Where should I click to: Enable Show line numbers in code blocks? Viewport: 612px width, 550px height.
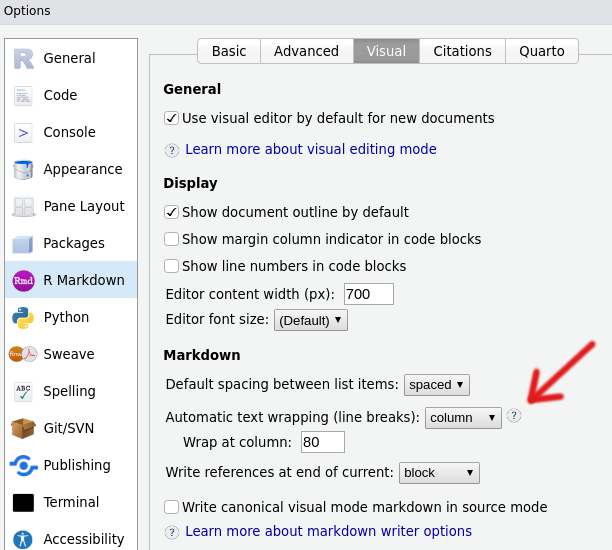[171, 266]
